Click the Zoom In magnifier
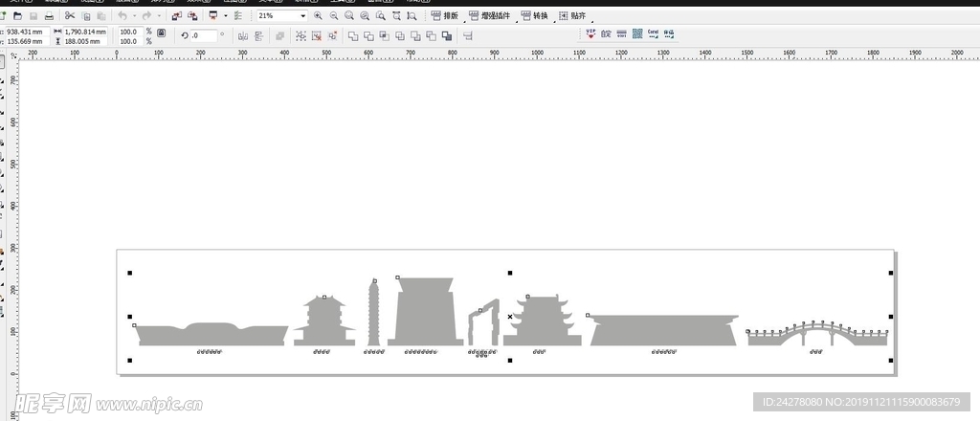Viewport: 980px width, 421px height. (x=318, y=15)
